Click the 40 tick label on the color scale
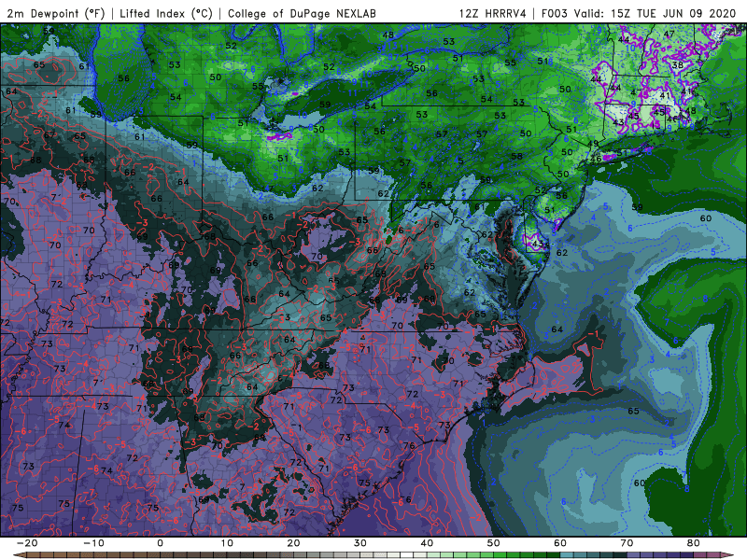Screen dimensions: 747x560 point(427,543)
